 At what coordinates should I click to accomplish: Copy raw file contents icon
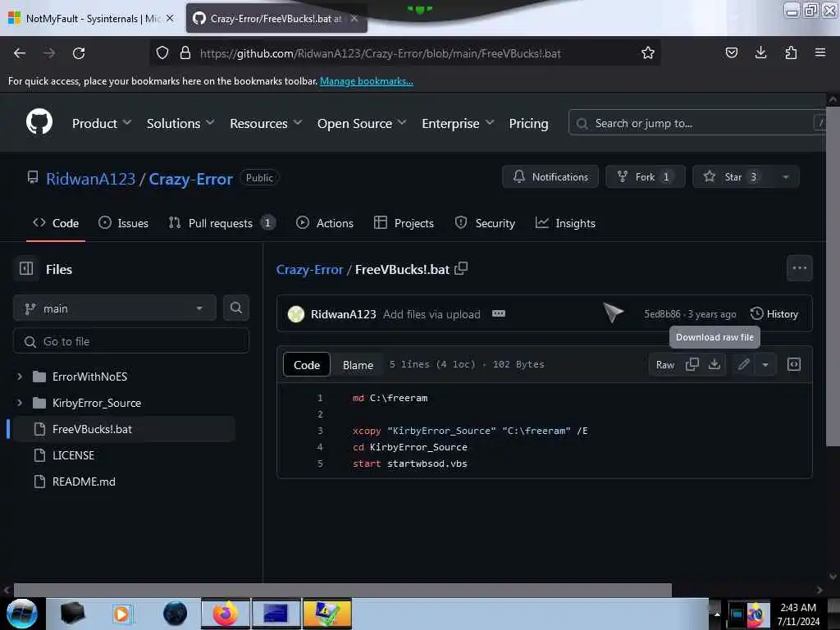692,365
